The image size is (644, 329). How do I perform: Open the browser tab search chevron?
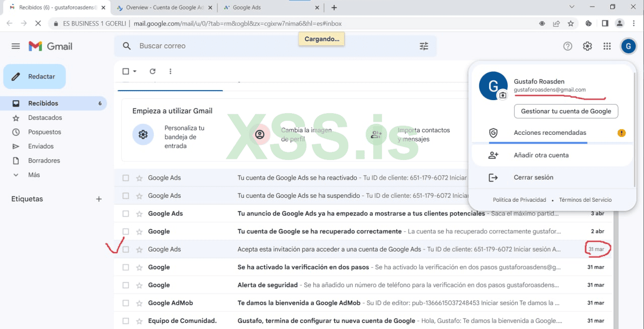click(x=572, y=7)
